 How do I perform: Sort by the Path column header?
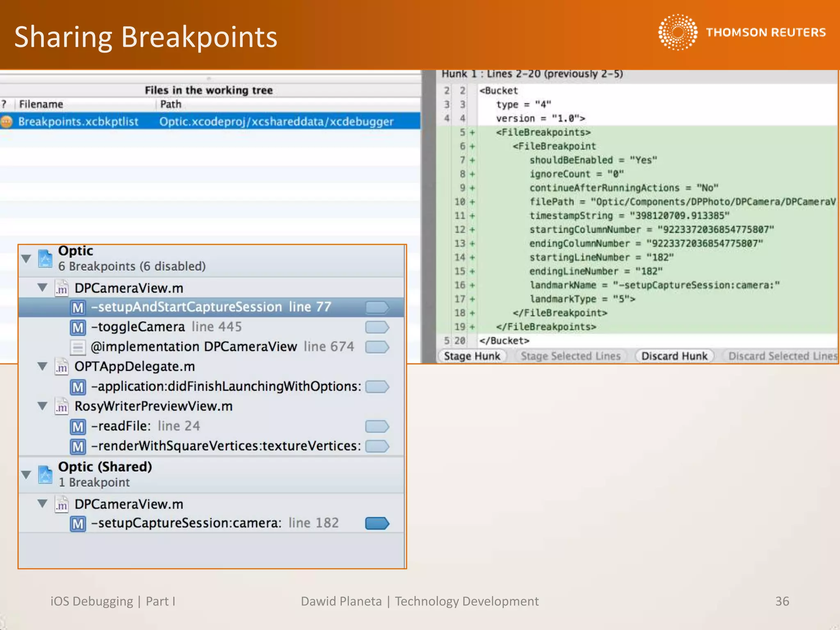(x=288, y=104)
